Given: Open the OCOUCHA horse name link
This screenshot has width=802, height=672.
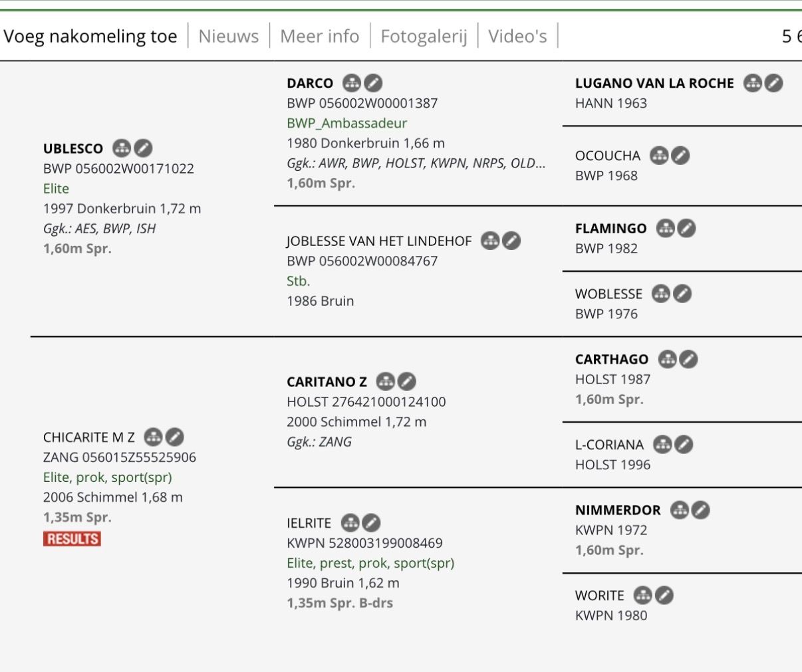Looking at the screenshot, I should pyautogui.click(x=608, y=156).
